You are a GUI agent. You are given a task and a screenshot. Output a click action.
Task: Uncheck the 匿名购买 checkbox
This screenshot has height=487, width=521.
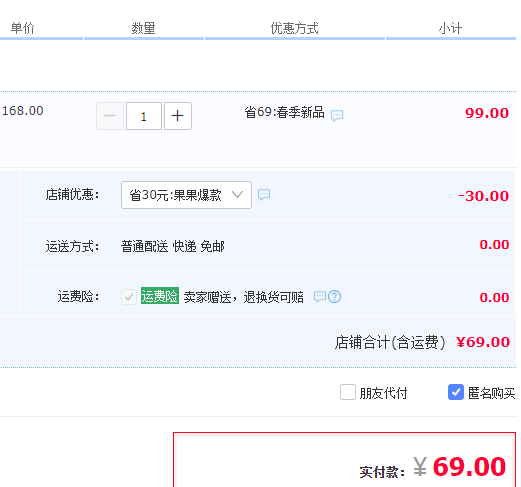(456, 392)
